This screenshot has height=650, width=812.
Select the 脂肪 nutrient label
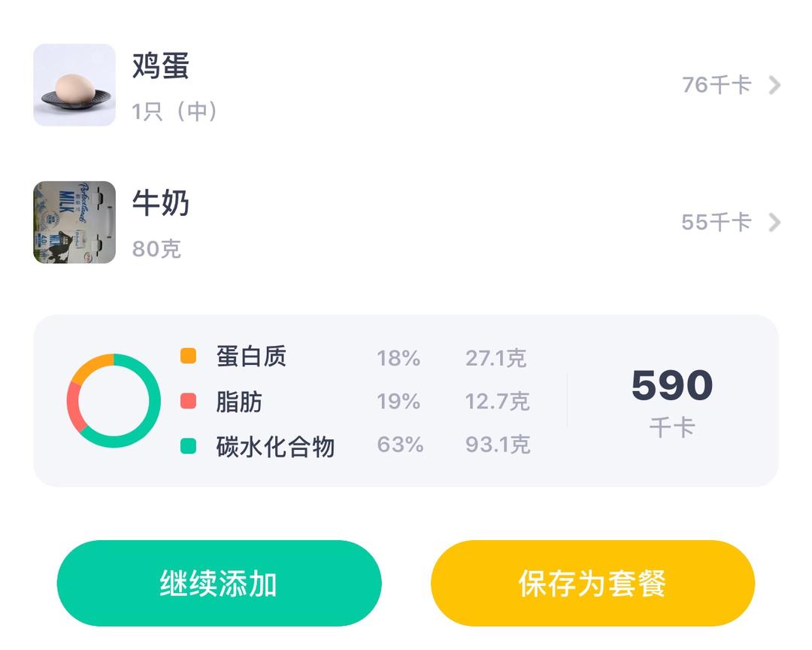[x=239, y=402]
